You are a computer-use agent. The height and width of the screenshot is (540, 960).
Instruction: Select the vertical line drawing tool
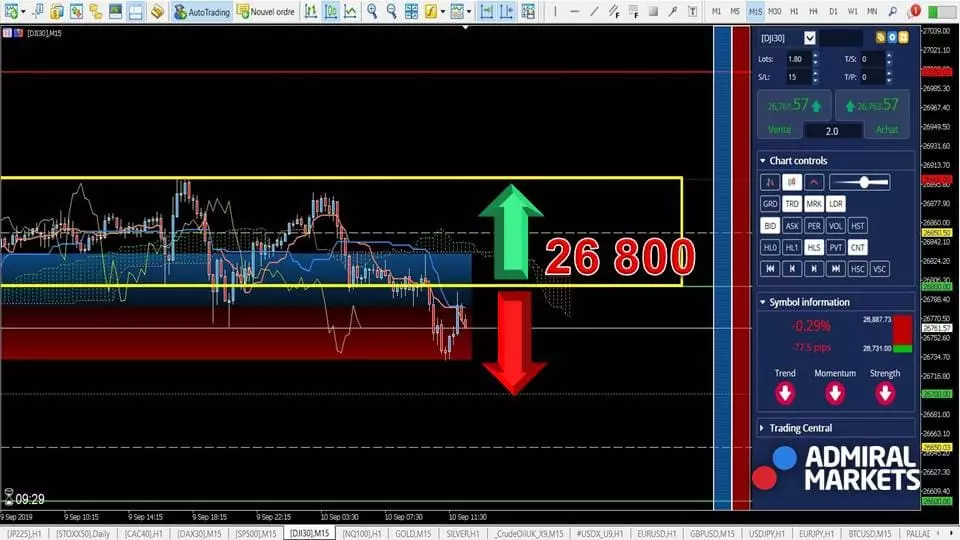(x=555, y=11)
